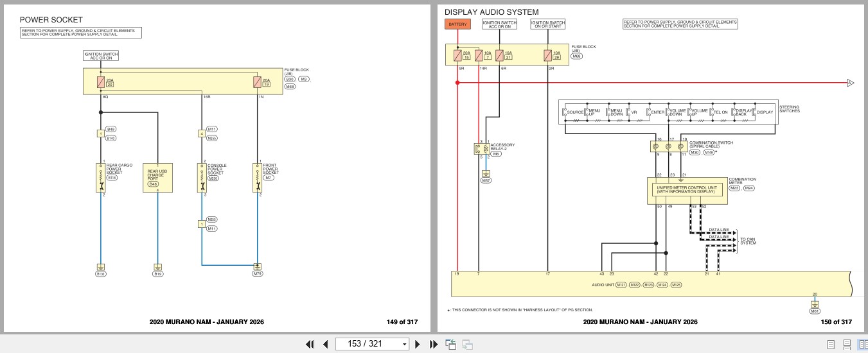Click the COMBINATION METER label
Image resolution: width=868 pixels, height=353 pixels.
742,181
